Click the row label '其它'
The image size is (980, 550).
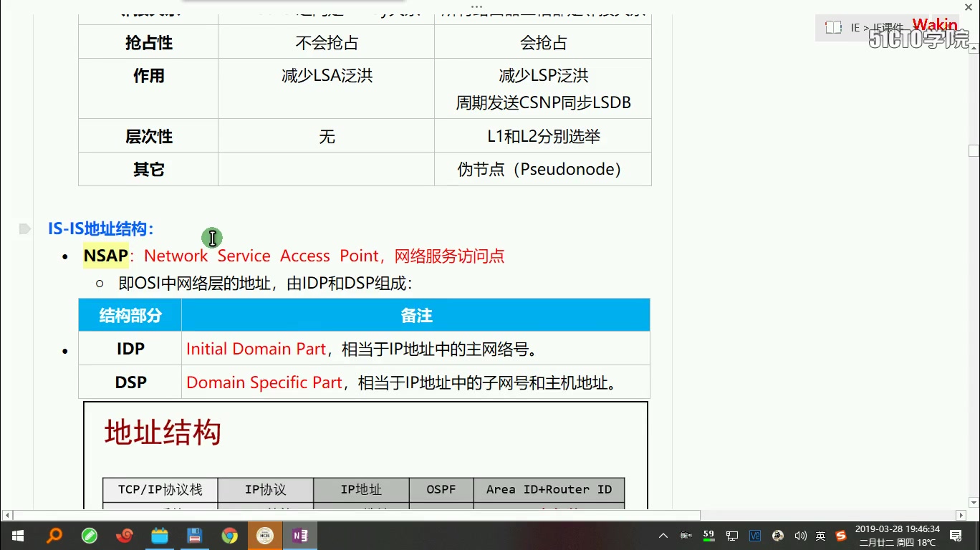pyautogui.click(x=148, y=169)
